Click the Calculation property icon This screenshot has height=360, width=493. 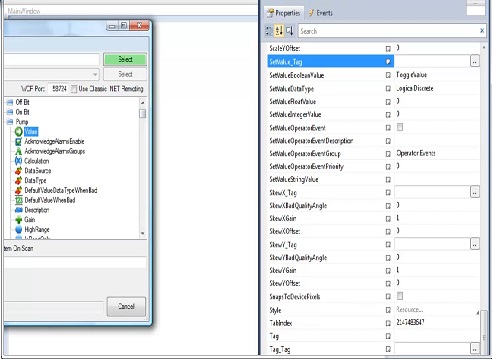19,161
